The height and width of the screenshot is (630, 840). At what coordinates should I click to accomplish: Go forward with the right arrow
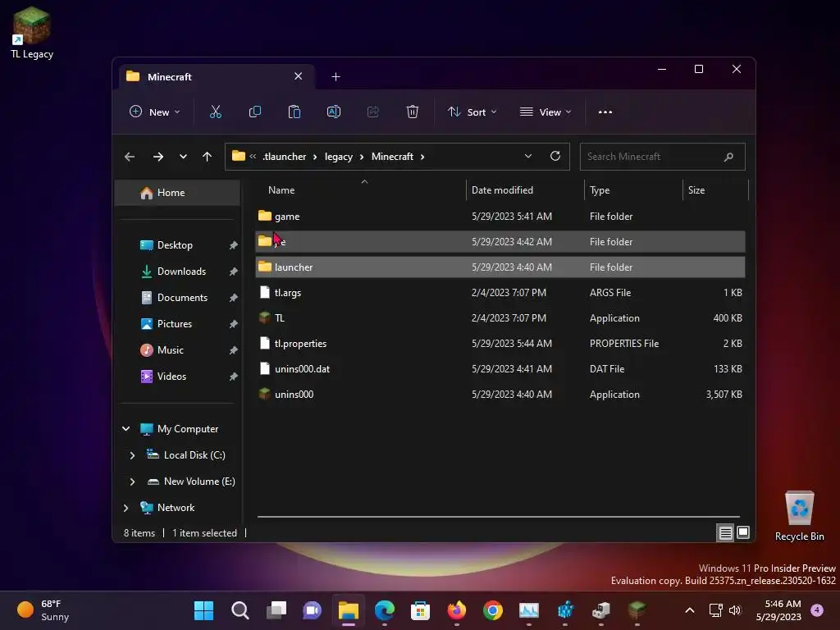[158, 157]
